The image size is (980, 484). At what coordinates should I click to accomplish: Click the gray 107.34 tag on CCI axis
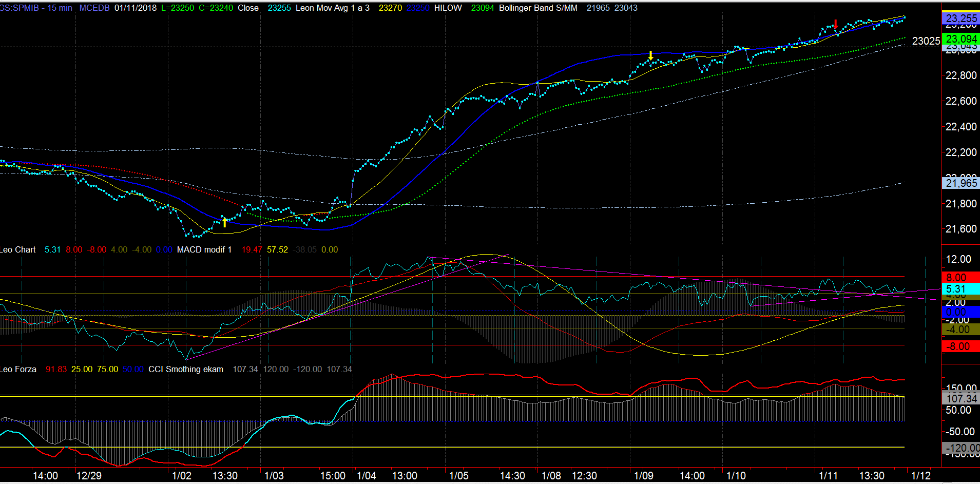pos(961,398)
